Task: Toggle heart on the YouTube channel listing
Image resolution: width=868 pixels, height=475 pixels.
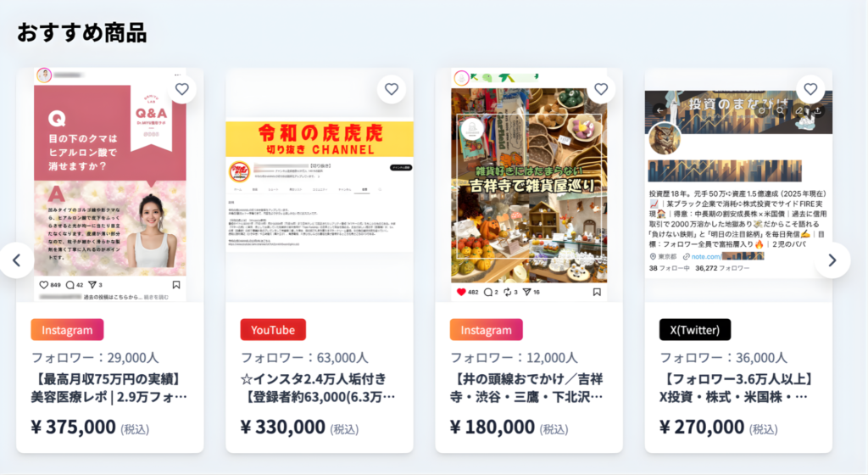Action: click(392, 89)
